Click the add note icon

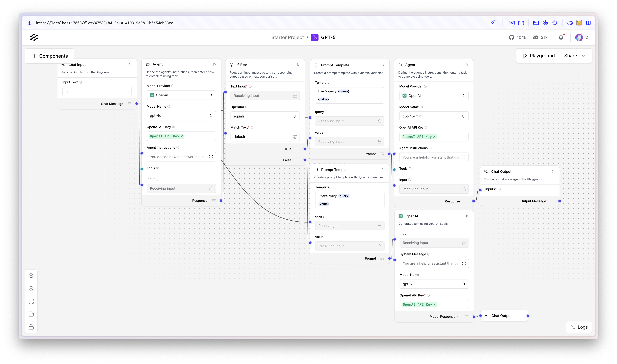click(x=31, y=314)
